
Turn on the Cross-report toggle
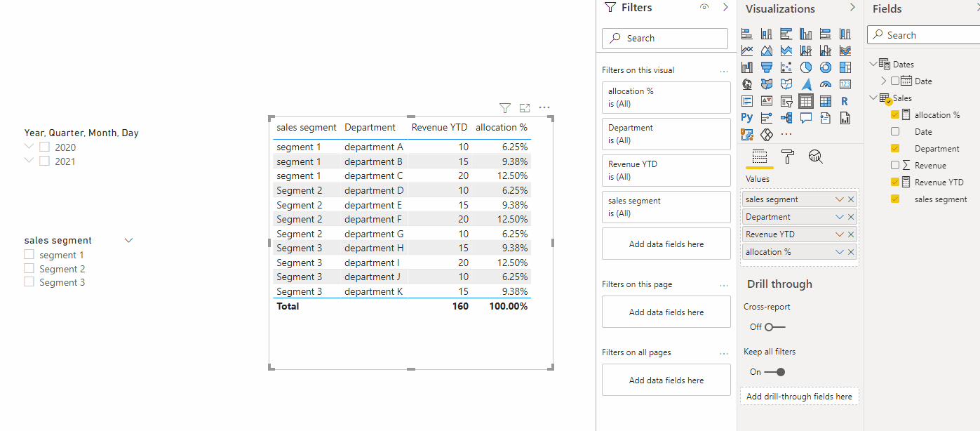775,326
